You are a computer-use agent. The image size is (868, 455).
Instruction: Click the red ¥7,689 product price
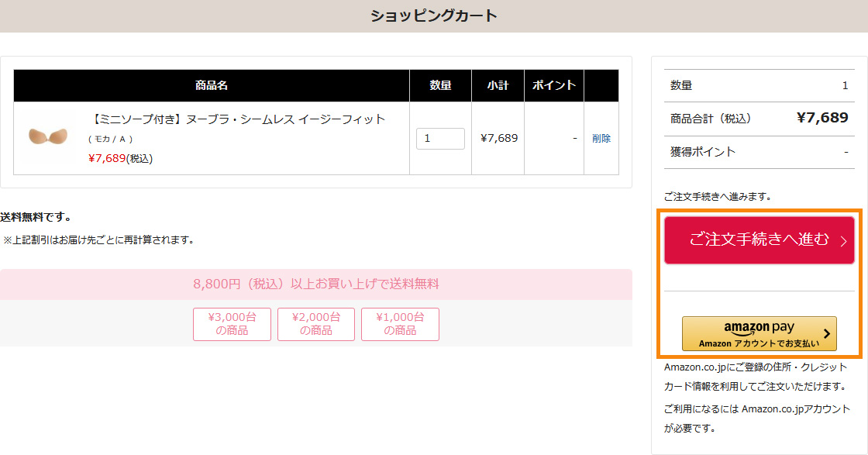pos(107,158)
